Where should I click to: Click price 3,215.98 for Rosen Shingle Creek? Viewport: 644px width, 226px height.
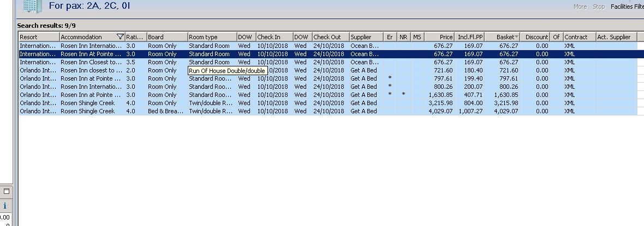click(440, 103)
